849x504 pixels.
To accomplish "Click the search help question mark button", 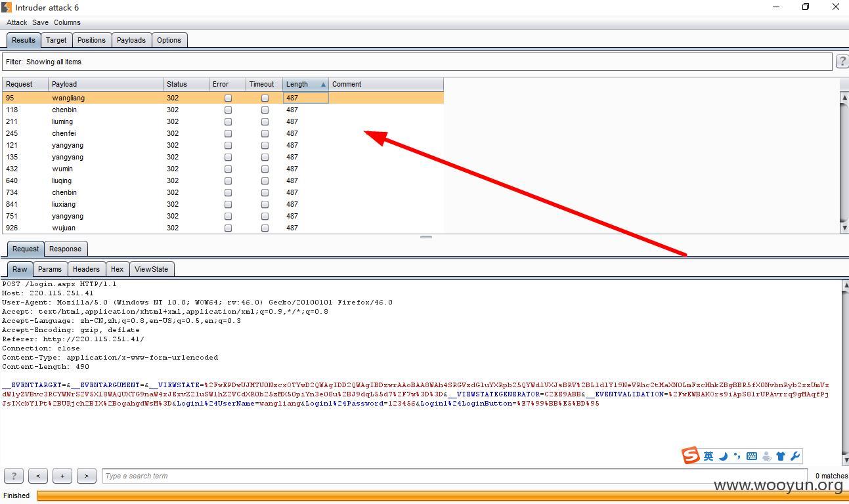I will (x=14, y=476).
